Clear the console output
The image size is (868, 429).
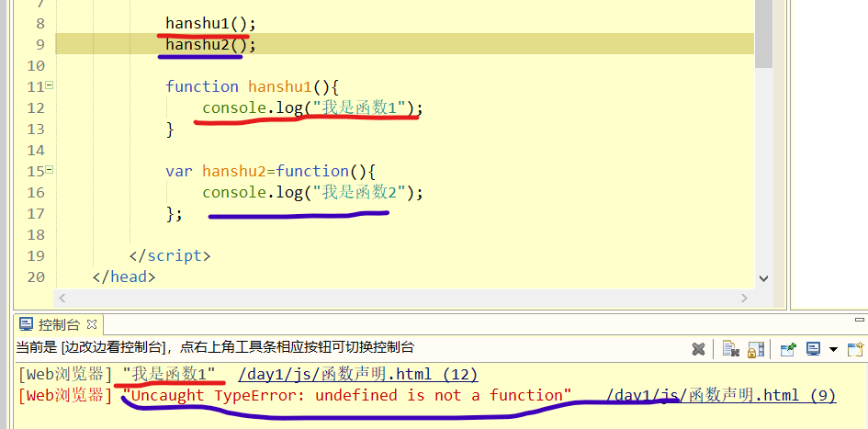point(731,349)
